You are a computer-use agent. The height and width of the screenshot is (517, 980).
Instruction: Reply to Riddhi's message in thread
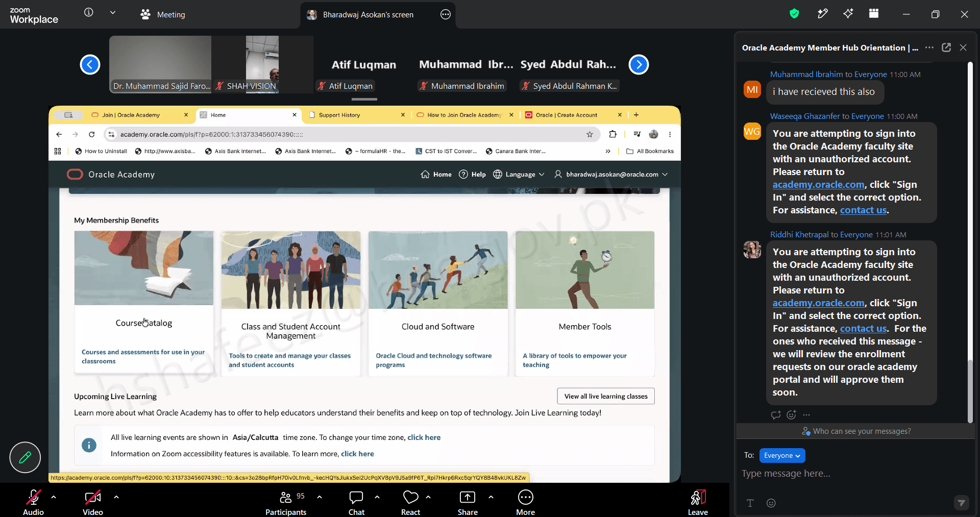pos(776,415)
